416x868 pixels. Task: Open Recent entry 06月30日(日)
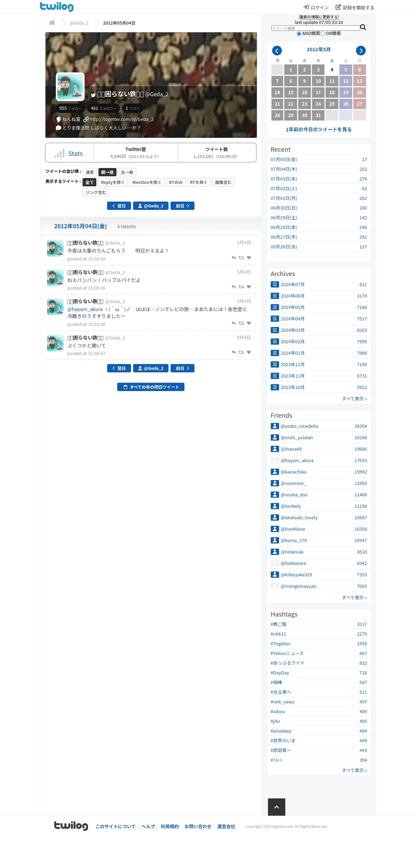(x=284, y=208)
